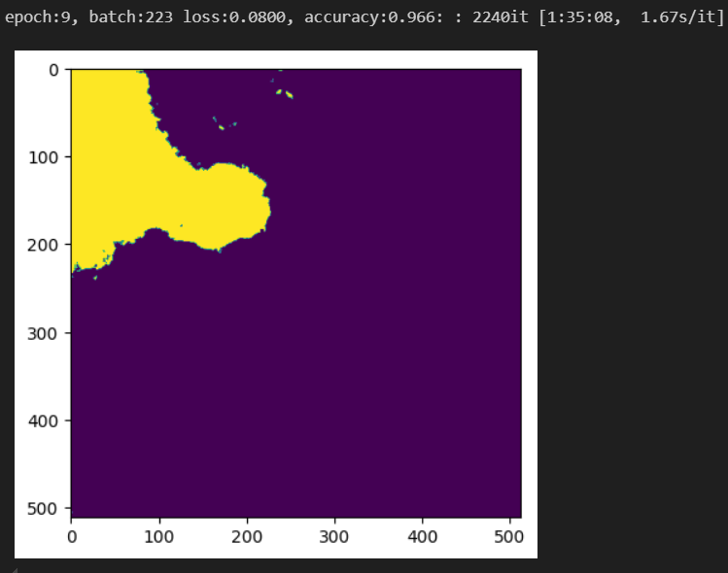Click the 2240it iteration counter
This screenshot has height=573, width=728.
coord(501,17)
